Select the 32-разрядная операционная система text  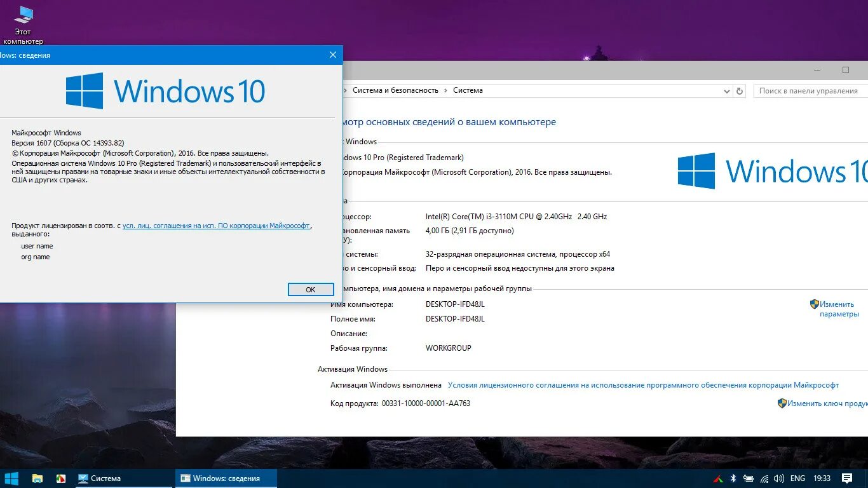(518, 254)
